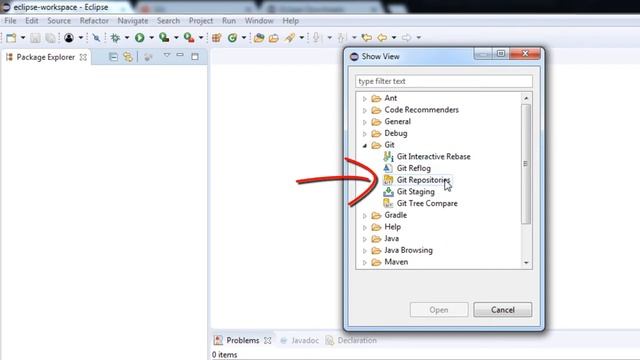Click the Open button in Show View

pos(439,310)
